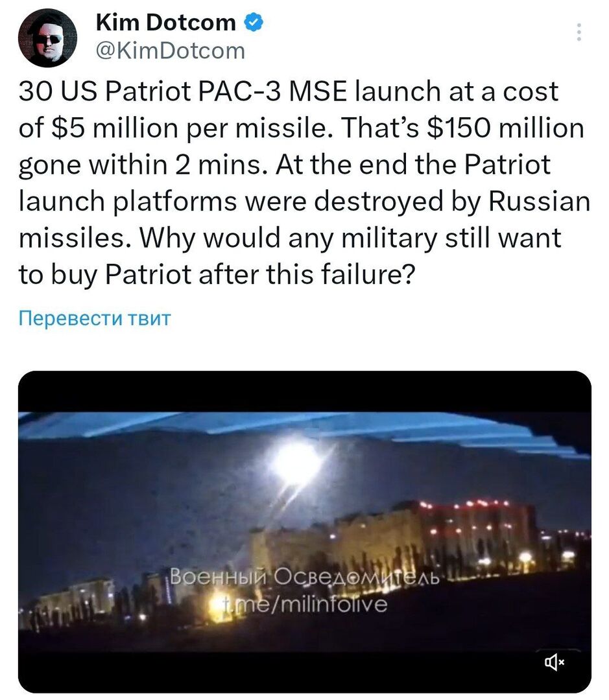The image size is (609, 700).
Task: Play the embedded night-sky video
Action: (304, 531)
